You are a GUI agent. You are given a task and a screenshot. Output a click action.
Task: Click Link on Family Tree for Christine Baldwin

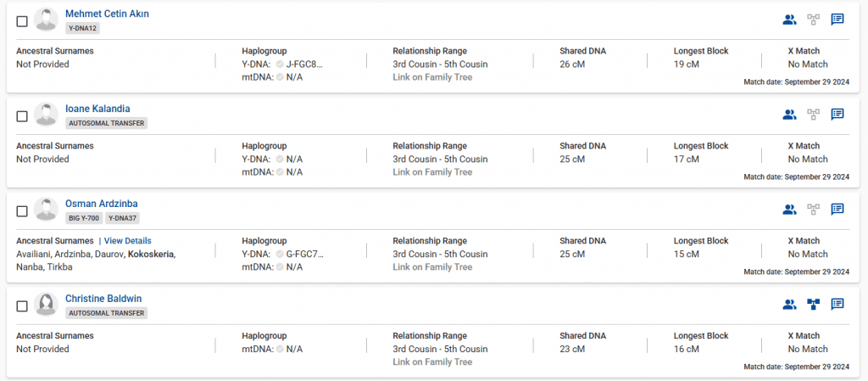(x=432, y=362)
